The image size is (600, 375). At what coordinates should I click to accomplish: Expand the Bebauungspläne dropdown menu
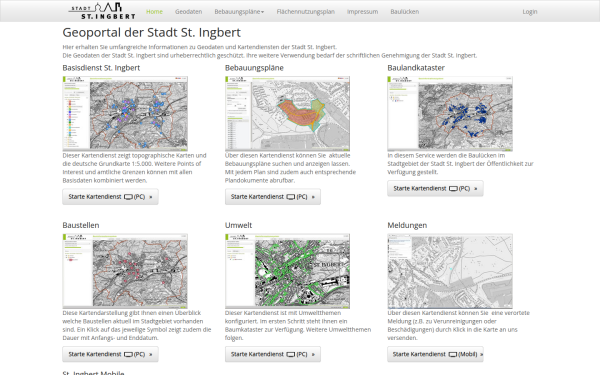[239, 11]
